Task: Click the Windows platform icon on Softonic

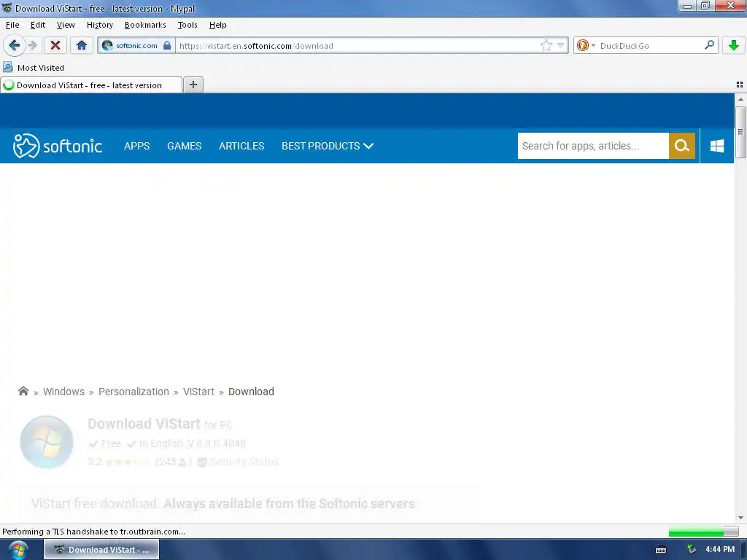Action: tap(717, 146)
